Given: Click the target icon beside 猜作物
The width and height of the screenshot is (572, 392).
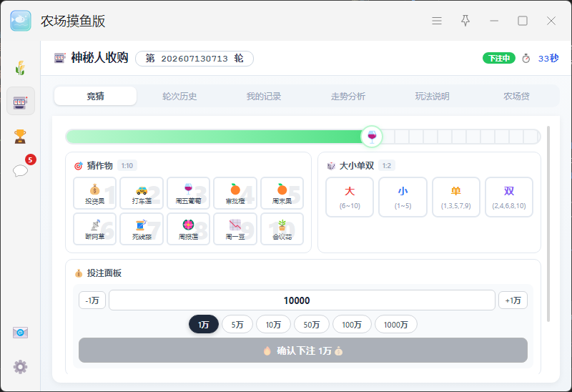Looking at the screenshot, I should tap(79, 166).
